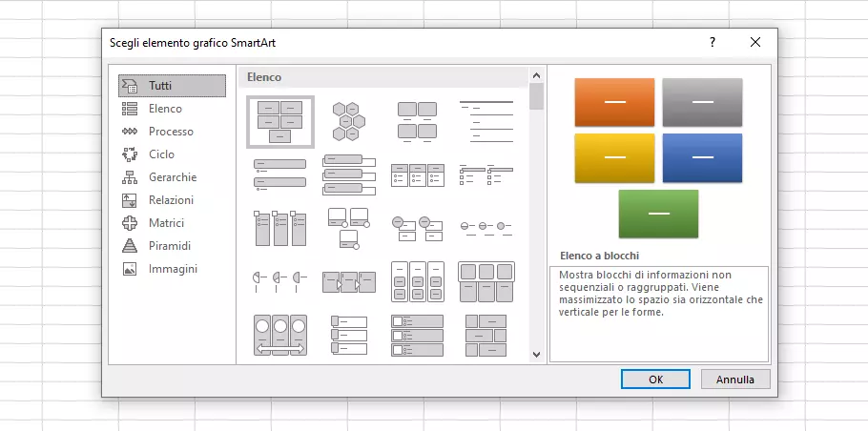Image resolution: width=868 pixels, height=431 pixels.
Task: Click the gallery scrollbar up arrow
Action: click(x=536, y=75)
